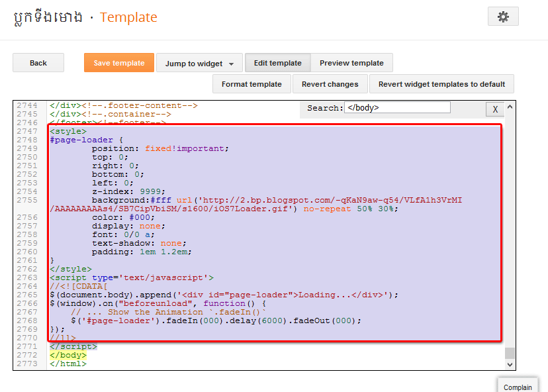Click the Khmer blog name heading
This screenshot has width=548, height=392.
[x=48, y=17]
